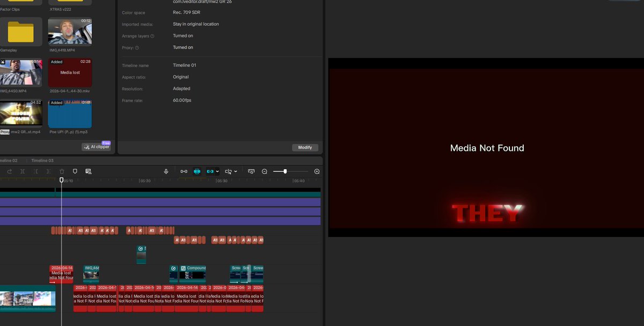Click the 05:30 mark on ruler
This screenshot has width=644, height=326.
tap(222, 181)
